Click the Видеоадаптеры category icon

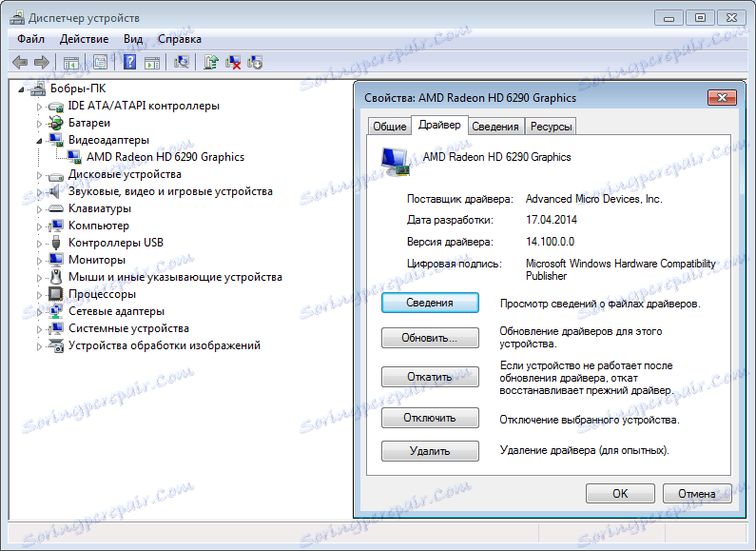pyautogui.click(x=56, y=141)
